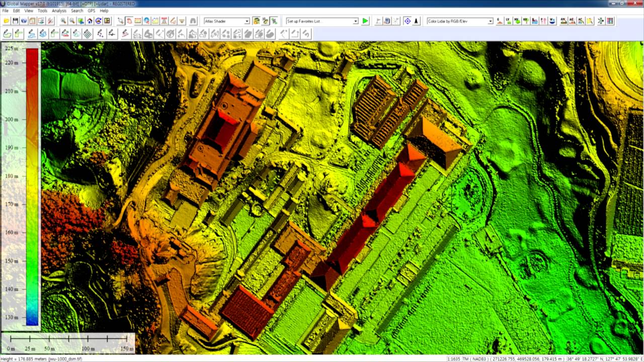Select the Measure ruler tool
Screen dimensions: 644x362
(x=137, y=21)
